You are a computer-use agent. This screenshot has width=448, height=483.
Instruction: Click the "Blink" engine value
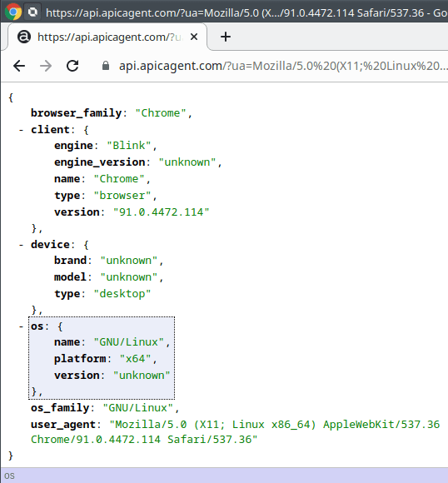coord(129,146)
